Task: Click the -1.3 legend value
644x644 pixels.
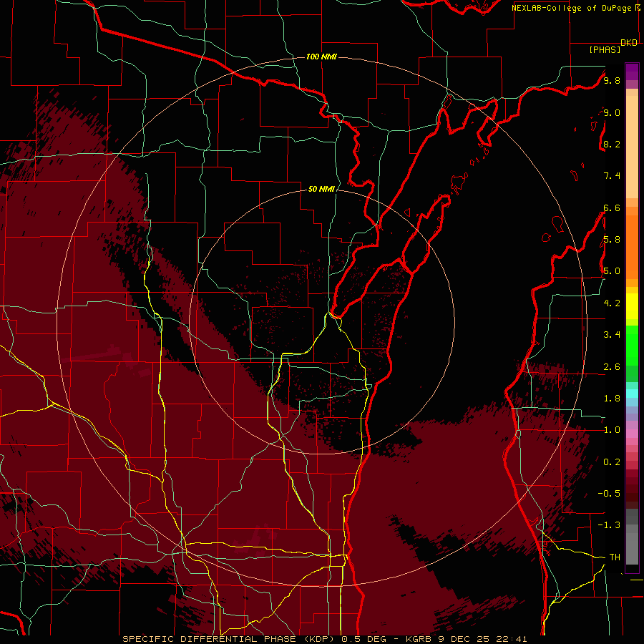Action: point(609,525)
